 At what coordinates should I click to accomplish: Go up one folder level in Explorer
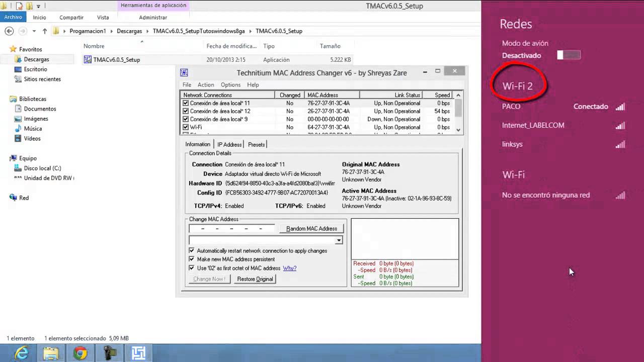click(x=45, y=31)
